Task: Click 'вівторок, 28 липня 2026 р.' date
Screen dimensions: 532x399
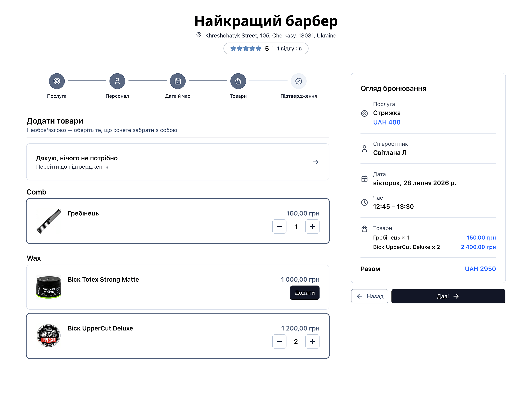Action: click(x=415, y=183)
